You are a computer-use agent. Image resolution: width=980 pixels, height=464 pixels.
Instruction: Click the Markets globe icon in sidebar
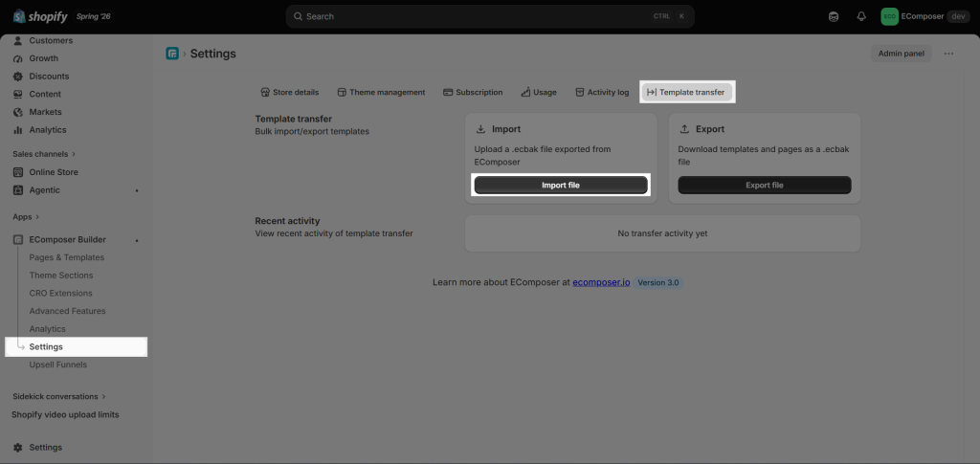[x=17, y=112]
